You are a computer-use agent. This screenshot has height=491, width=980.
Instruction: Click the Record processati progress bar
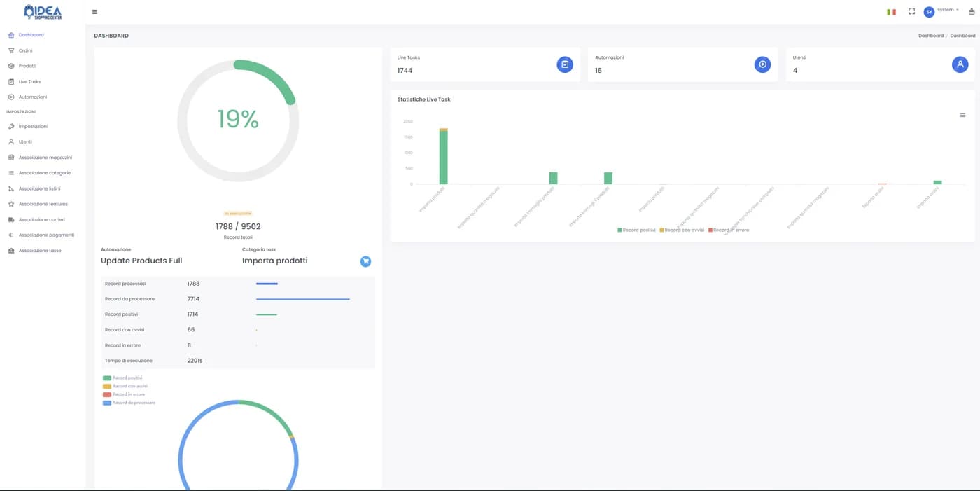[x=267, y=284]
